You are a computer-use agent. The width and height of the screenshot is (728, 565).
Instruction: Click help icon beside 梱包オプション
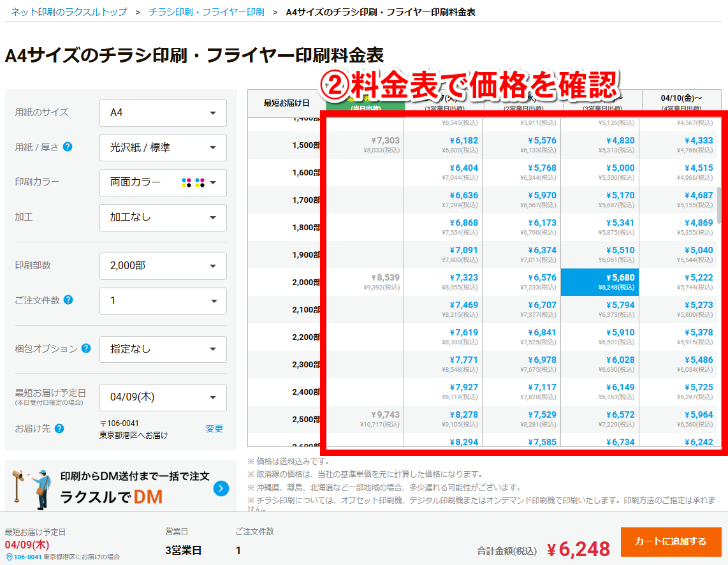tap(86, 349)
